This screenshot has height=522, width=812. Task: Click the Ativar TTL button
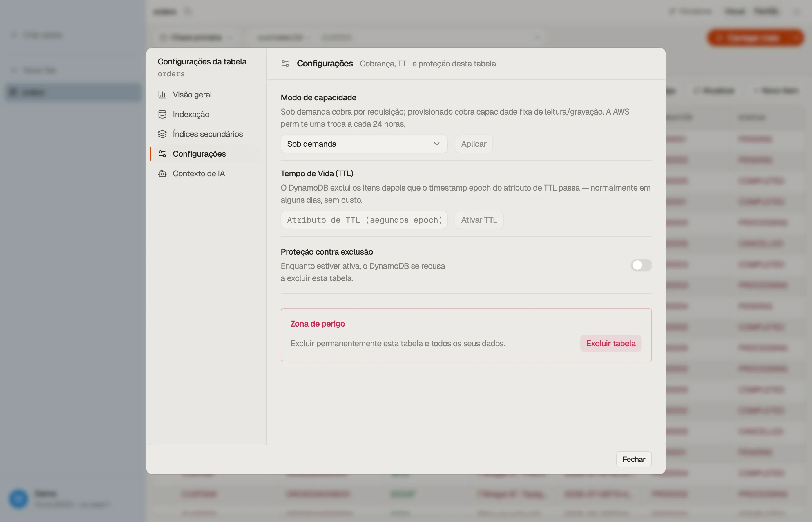tap(479, 220)
